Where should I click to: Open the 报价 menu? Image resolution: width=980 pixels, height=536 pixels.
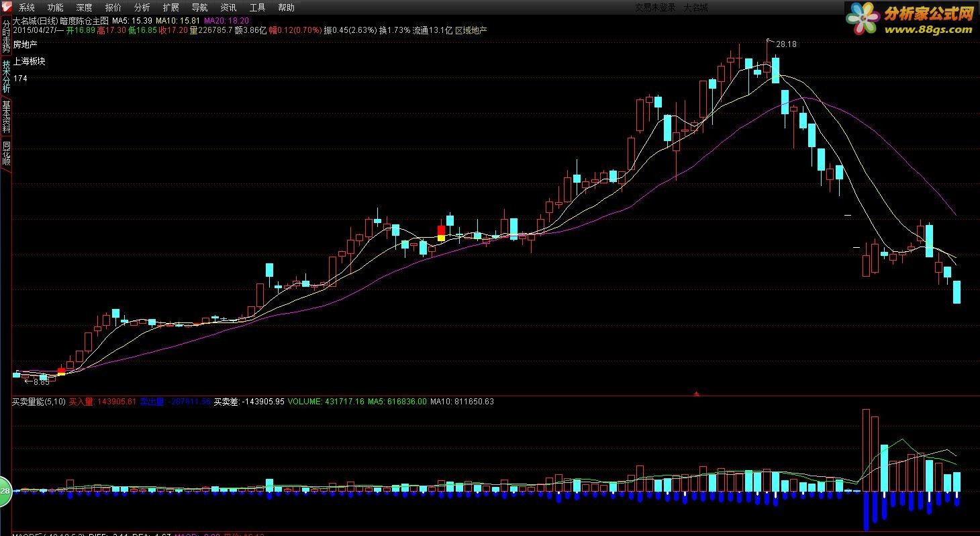(x=113, y=7)
